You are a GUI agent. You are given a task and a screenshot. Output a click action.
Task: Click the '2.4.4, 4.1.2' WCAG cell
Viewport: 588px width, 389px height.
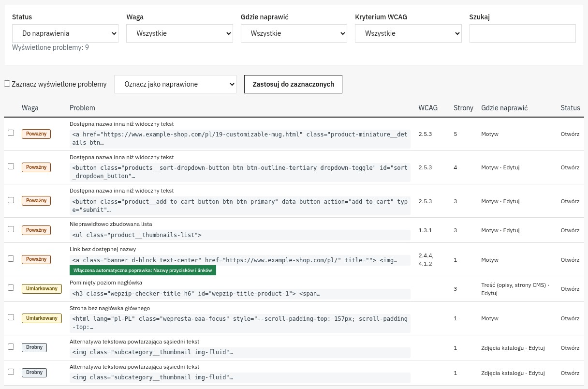(x=426, y=260)
